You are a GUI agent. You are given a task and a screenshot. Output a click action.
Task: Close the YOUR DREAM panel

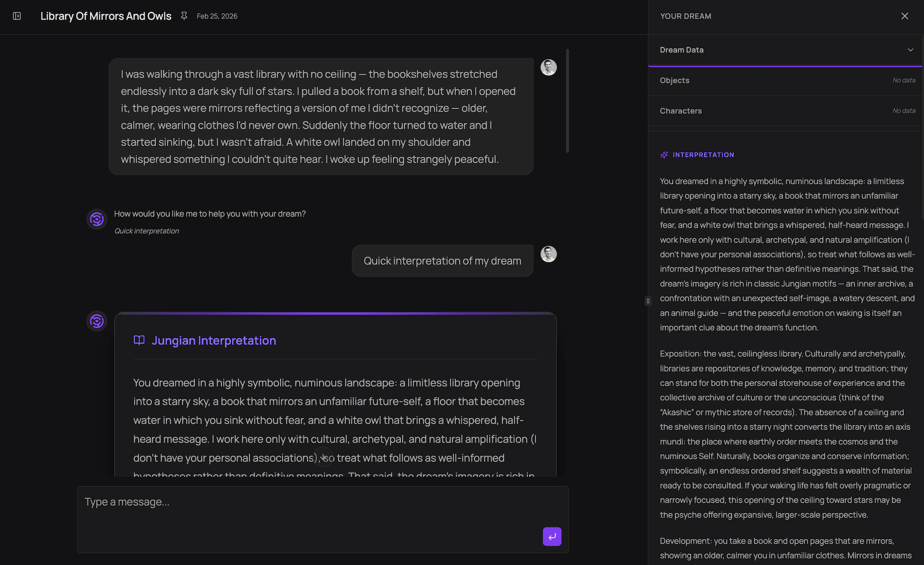pyautogui.click(x=904, y=16)
